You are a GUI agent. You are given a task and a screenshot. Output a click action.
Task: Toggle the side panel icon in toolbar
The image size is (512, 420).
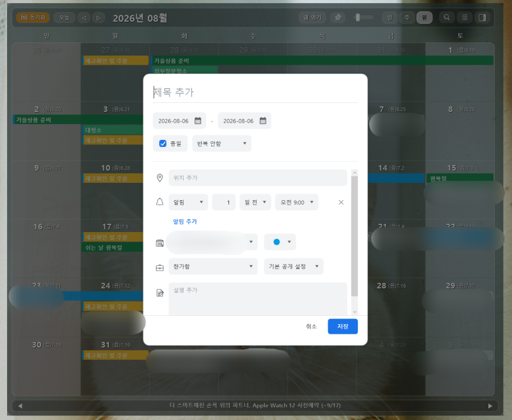[482, 17]
